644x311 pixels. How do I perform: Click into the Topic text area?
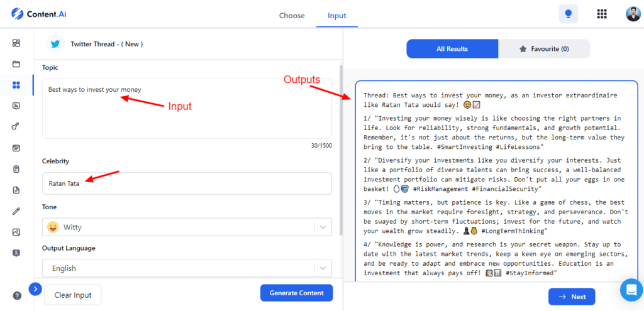187,108
